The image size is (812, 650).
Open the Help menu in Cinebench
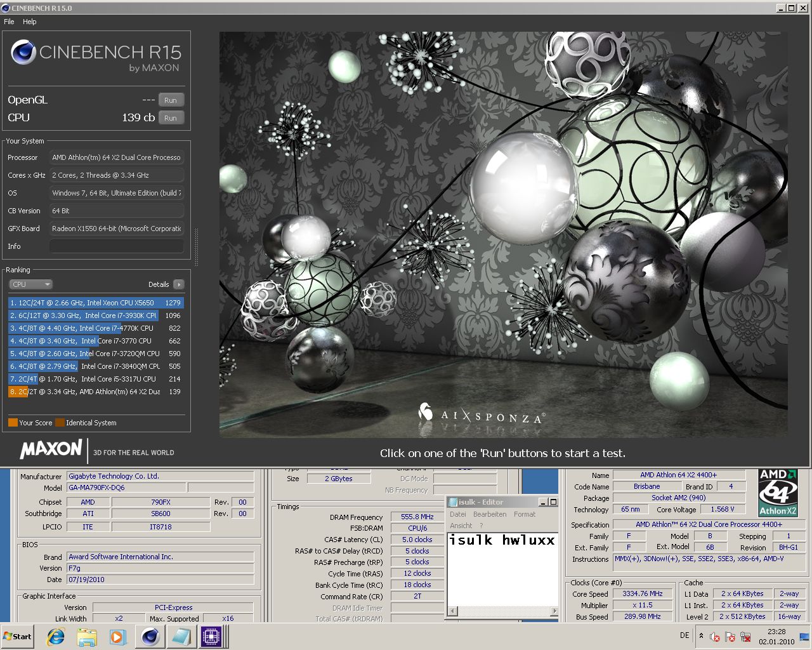point(30,22)
